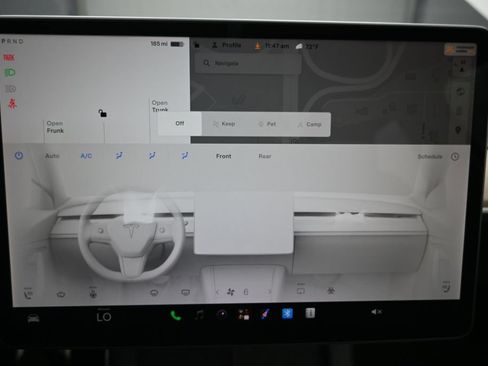This screenshot has height=366, width=488.
Task: Toggle the middle blue airflow vent icon
Action: pos(152,155)
